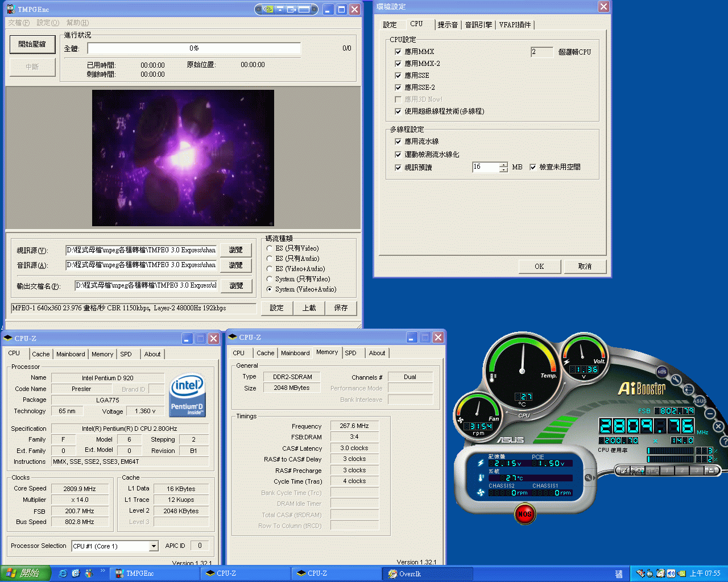This screenshot has height=582, width=728.
Task: Expand the quick launch chevron on taskbar
Action: 103,571
